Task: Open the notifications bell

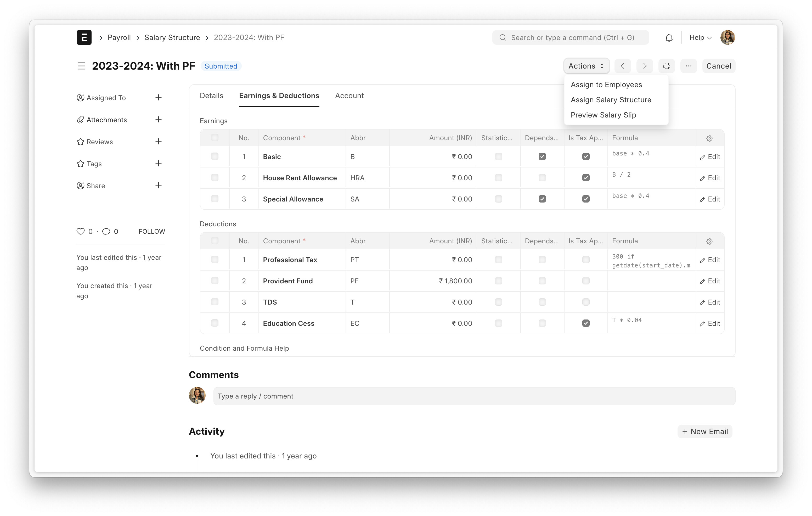Action: (669, 37)
